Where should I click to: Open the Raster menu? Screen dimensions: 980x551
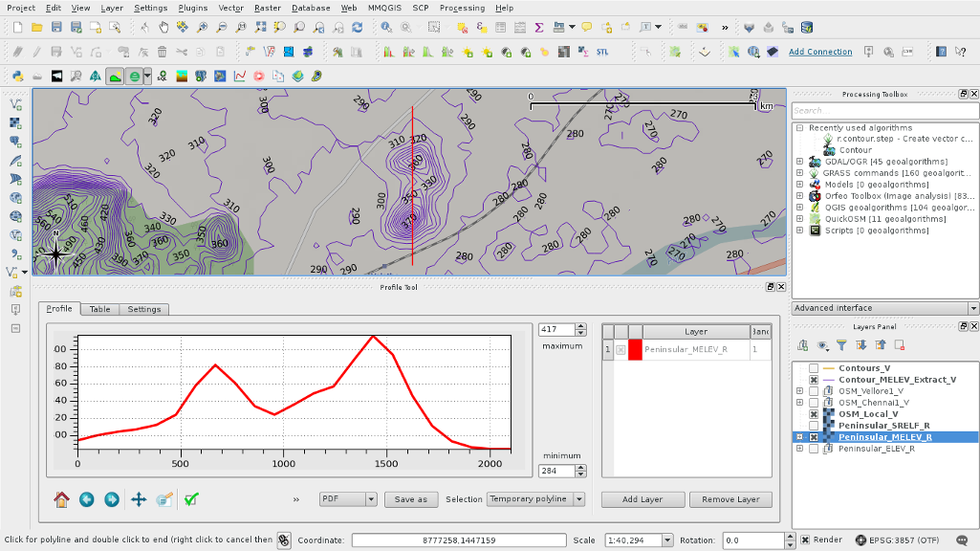point(267,8)
